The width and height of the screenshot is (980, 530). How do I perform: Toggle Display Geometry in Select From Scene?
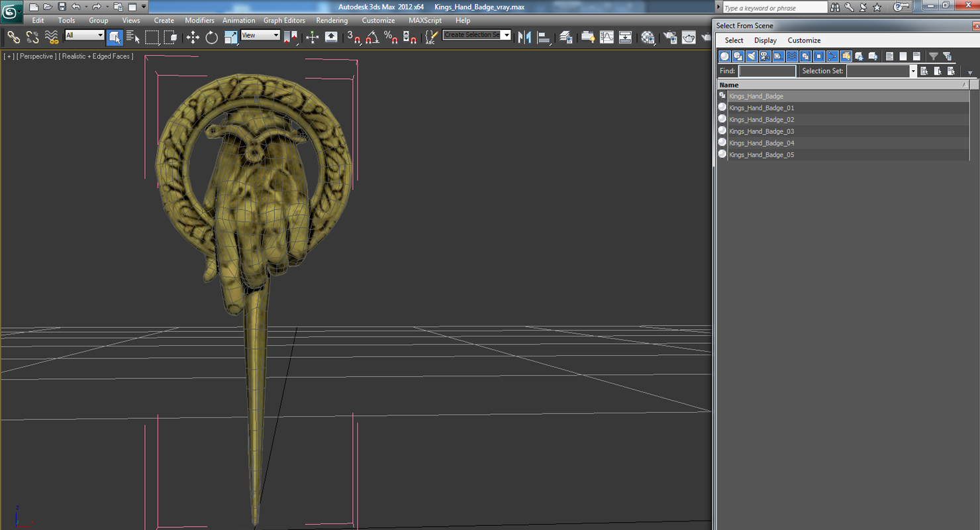(x=724, y=56)
